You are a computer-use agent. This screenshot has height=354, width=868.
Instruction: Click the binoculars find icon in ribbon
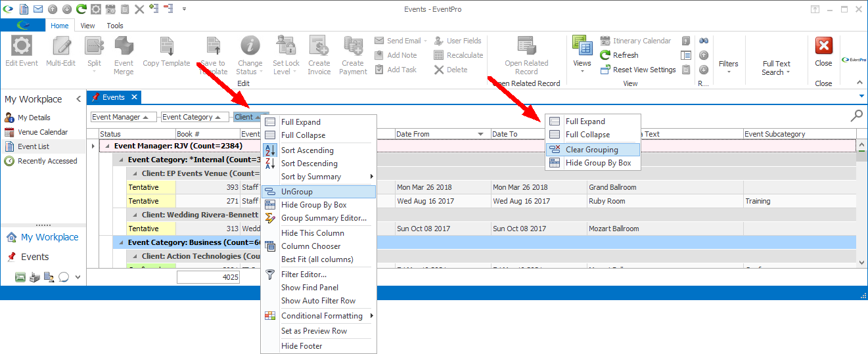pyautogui.click(x=704, y=41)
